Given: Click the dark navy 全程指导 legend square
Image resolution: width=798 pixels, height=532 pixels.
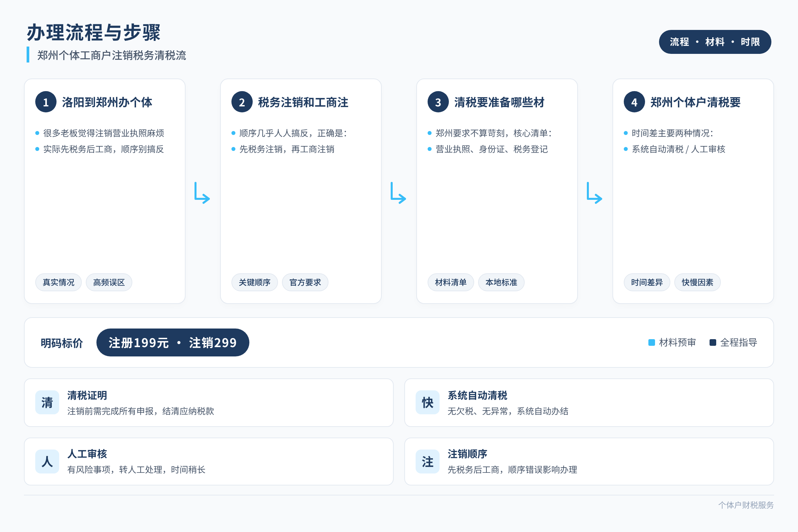Looking at the screenshot, I should click(713, 342).
